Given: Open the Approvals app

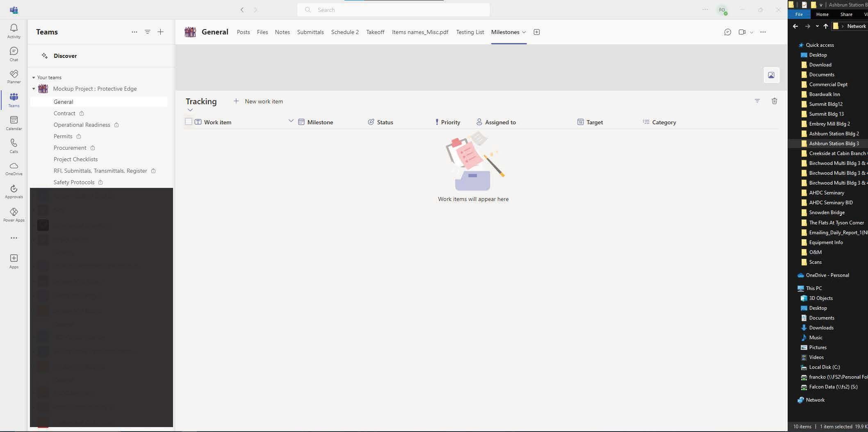Looking at the screenshot, I should [14, 192].
